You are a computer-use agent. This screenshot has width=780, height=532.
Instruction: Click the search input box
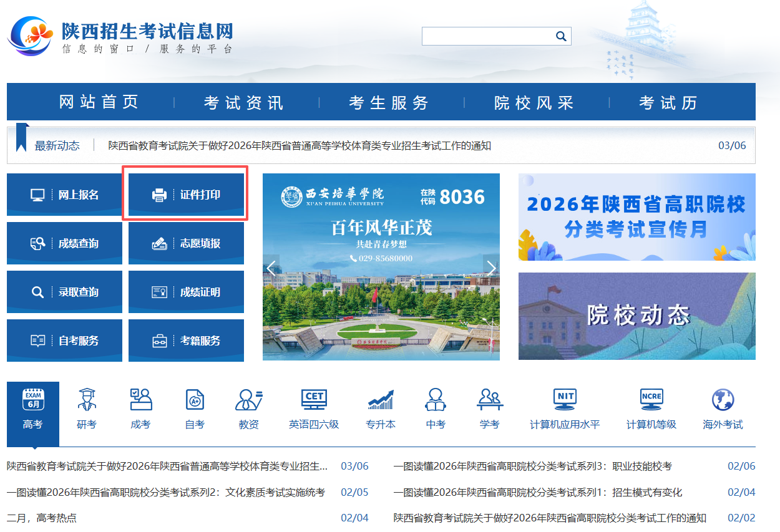[x=487, y=36]
